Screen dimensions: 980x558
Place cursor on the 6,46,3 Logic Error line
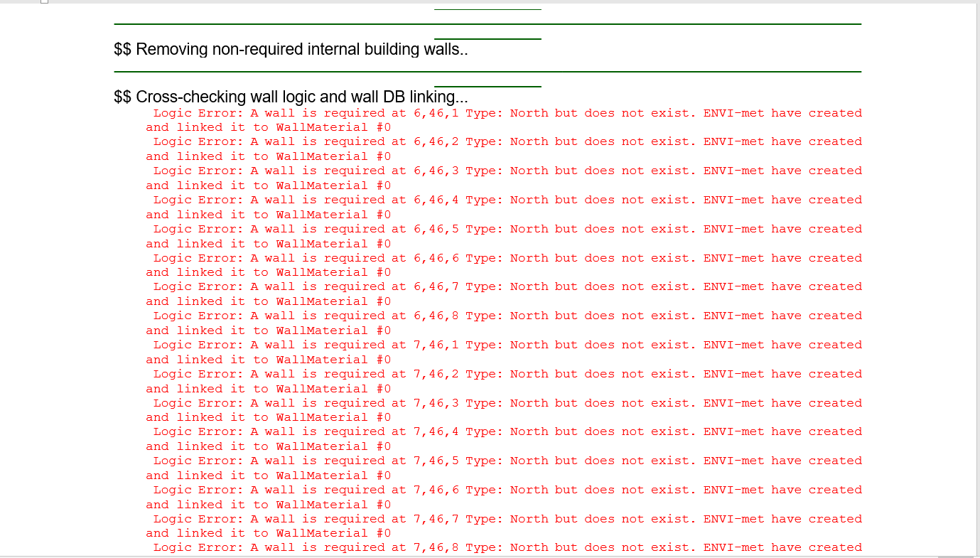click(x=507, y=171)
